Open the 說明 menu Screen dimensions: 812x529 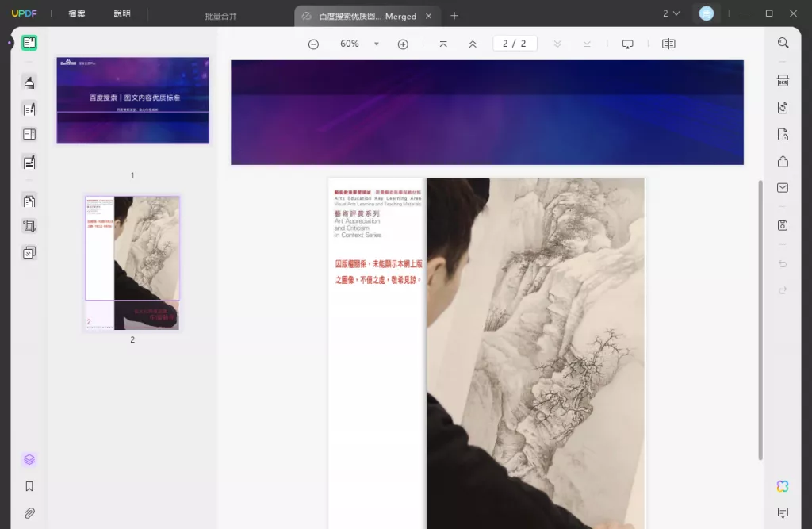(122, 14)
